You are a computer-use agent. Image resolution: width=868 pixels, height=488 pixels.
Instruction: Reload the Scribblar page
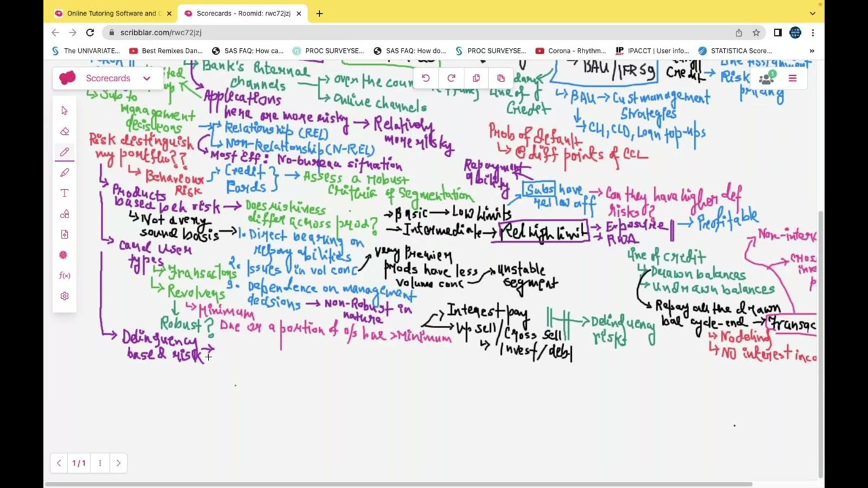(90, 33)
